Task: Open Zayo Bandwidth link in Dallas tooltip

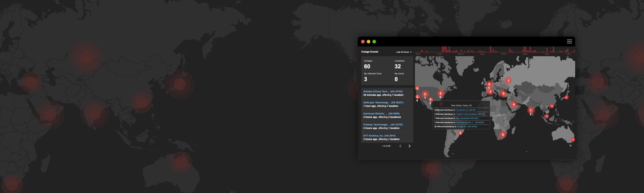Action: [x=467, y=118]
